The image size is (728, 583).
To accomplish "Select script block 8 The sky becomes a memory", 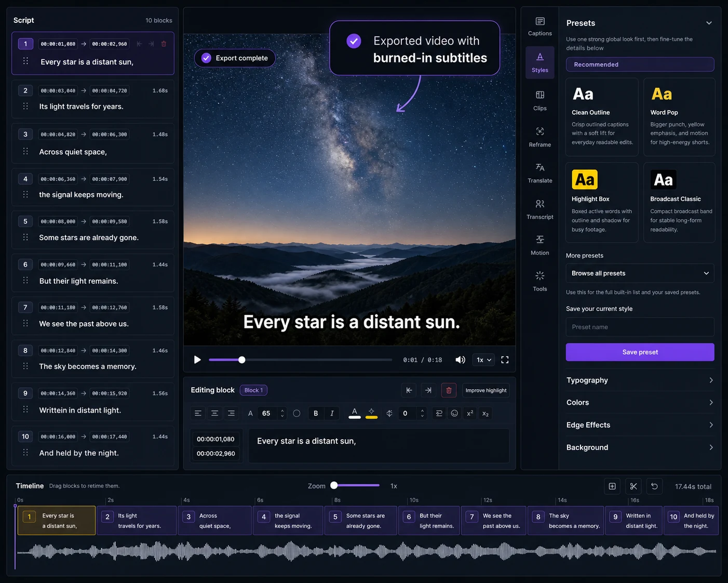I will pos(93,359).
